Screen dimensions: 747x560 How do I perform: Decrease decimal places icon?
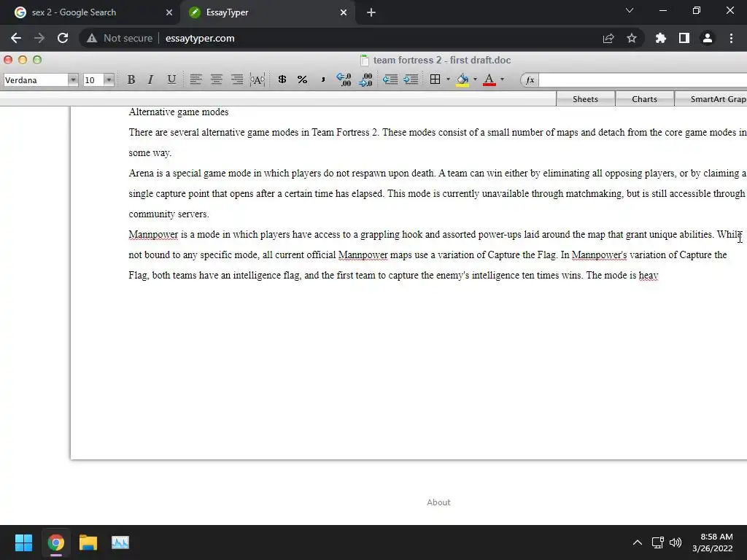(365, 79)
